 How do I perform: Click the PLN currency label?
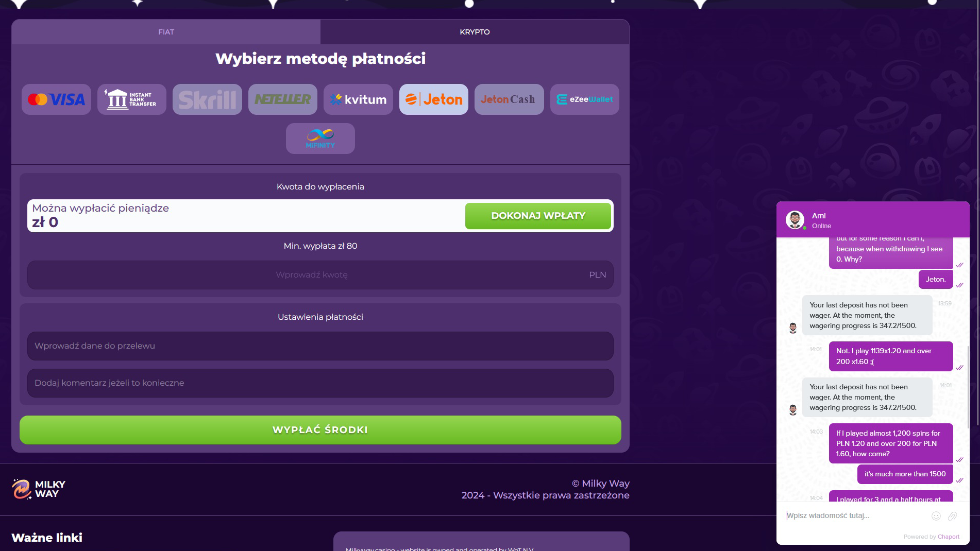598,275
